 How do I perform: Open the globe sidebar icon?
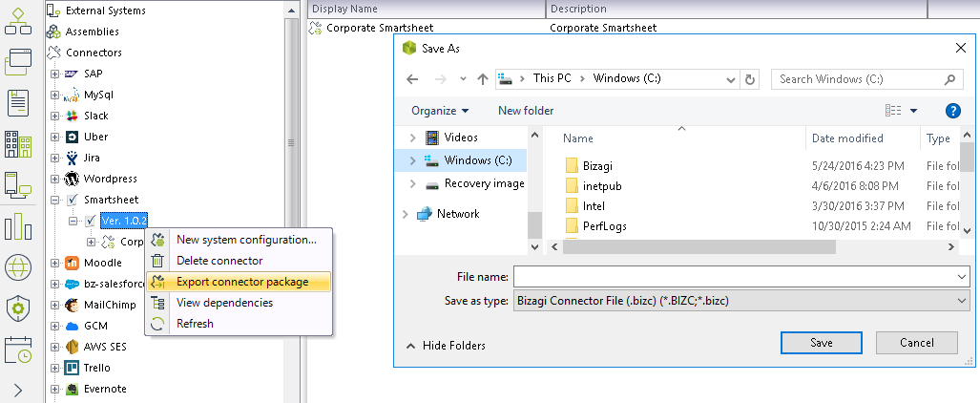(x=18, y=267)
